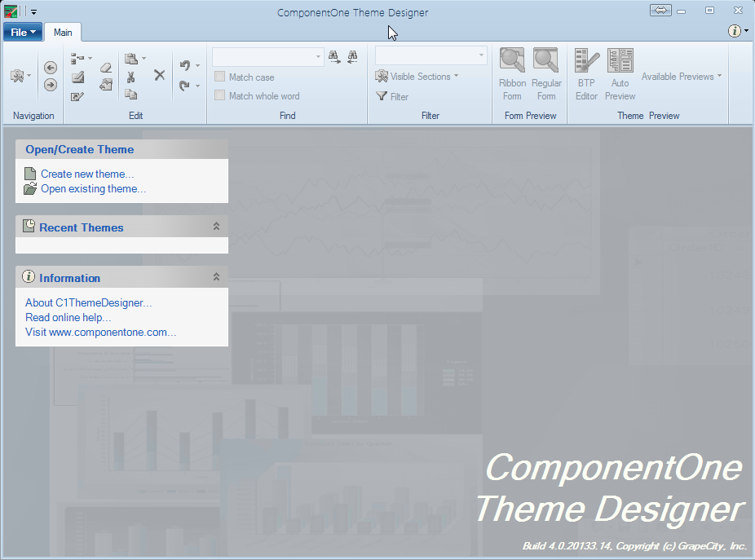The height and width of the screenshot is (560, 755).
Task: Click the edit pencil-on-pad icon
Action: tap(77, 77)
